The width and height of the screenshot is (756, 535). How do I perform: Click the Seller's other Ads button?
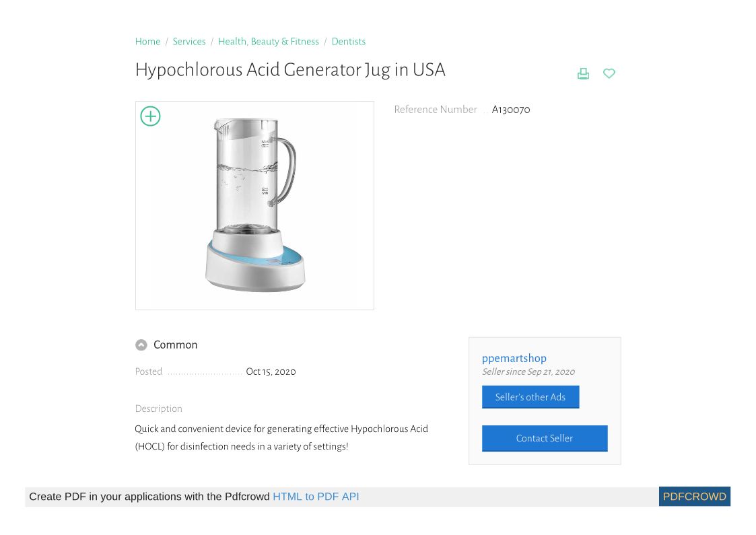coord(530,397)
